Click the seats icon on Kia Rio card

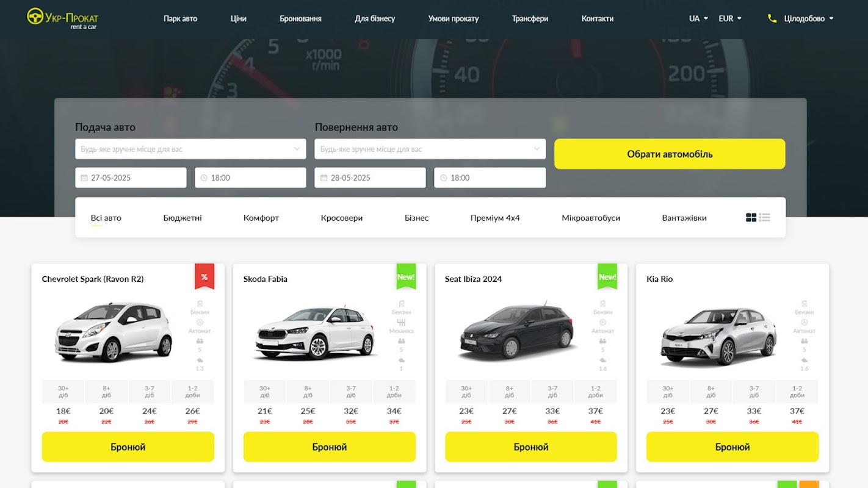pyautogui.click(x=804, y=342)
